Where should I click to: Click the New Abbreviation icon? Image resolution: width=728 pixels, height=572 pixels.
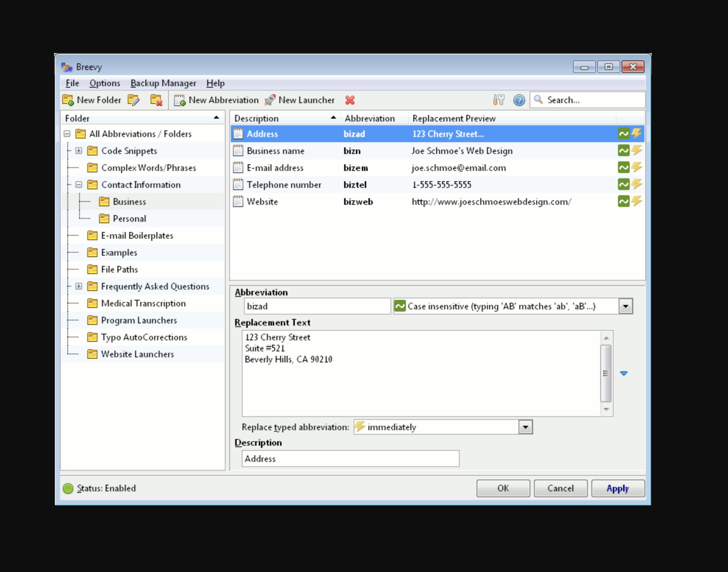click(x=180, y=100)
